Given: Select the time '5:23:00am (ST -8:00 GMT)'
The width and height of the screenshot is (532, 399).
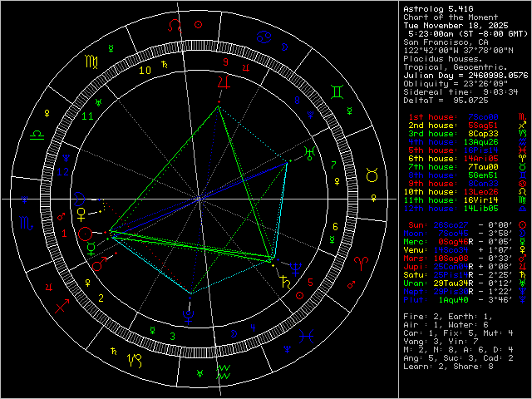Looking at the screenshot, I should tap(468, 34).
